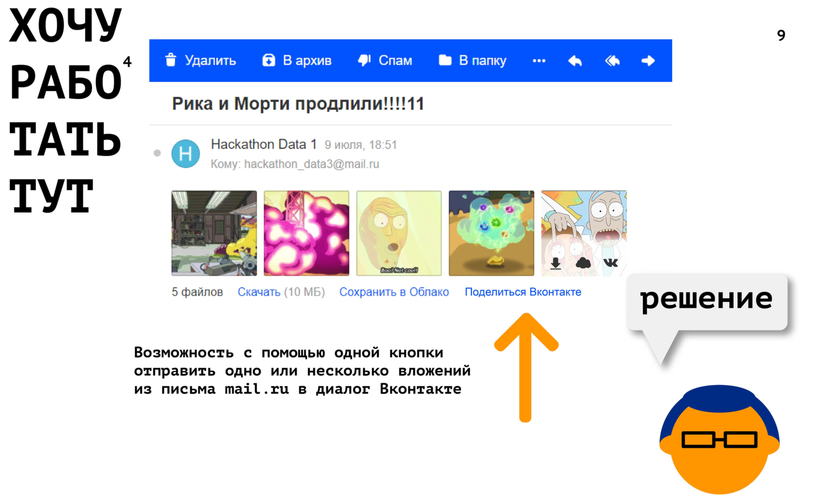Mark message as Спам via label
The width and height of the screenshot is (817, 504).
point(395,60)
